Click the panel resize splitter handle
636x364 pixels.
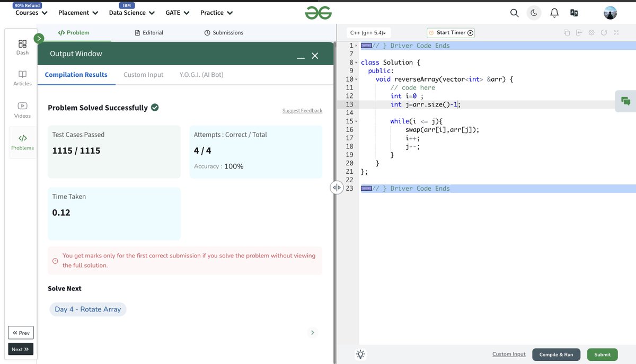337,188
